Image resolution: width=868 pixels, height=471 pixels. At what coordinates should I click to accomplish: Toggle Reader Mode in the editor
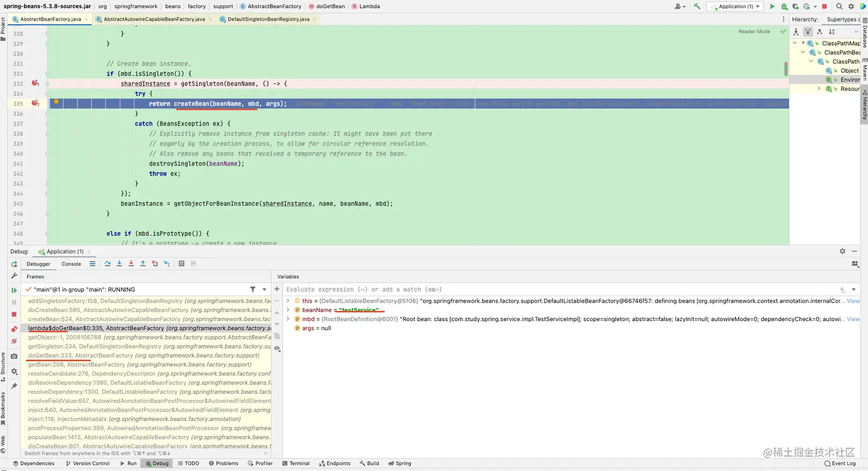[754, 32]
